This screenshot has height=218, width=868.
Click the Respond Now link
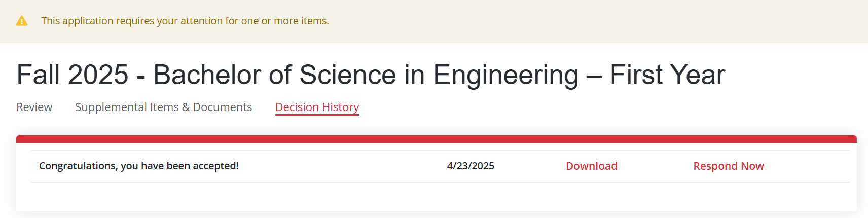728,166
